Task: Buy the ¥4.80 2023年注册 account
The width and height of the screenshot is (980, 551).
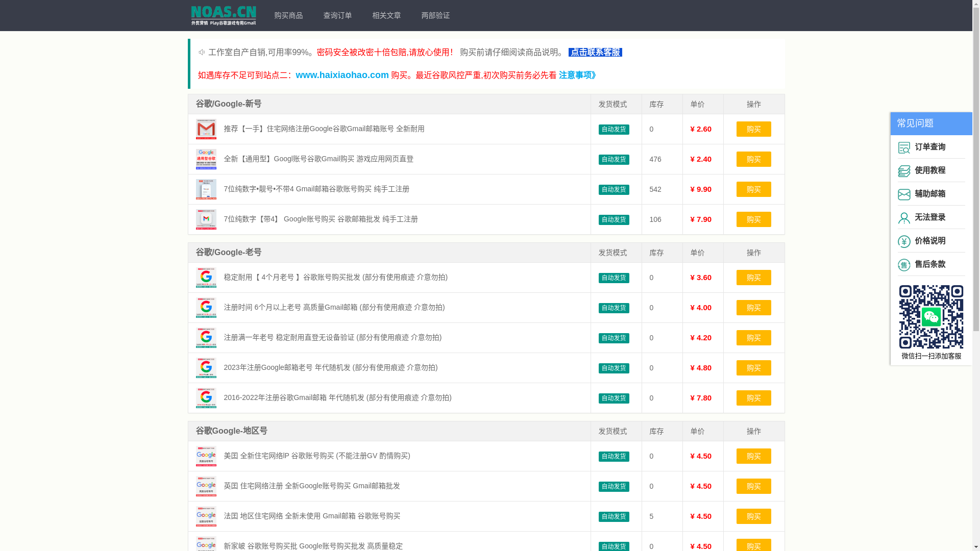Action: click(753, 368)
